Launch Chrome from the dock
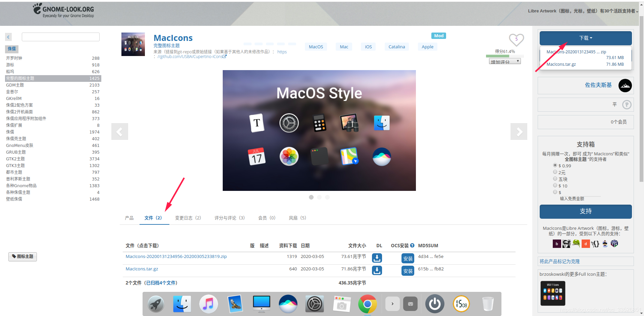Screen dimensions: 644x316 (368, 304)
